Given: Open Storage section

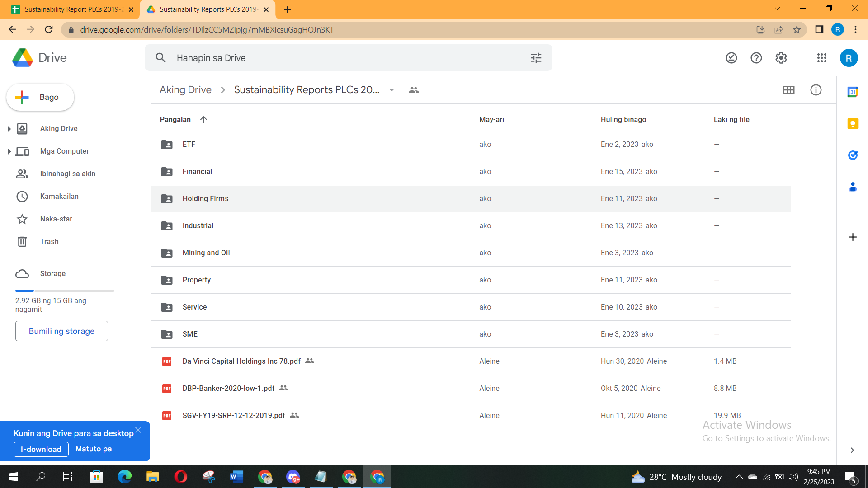Looking at the screenshot, I should pyautogui.click(x=53, y=273).
